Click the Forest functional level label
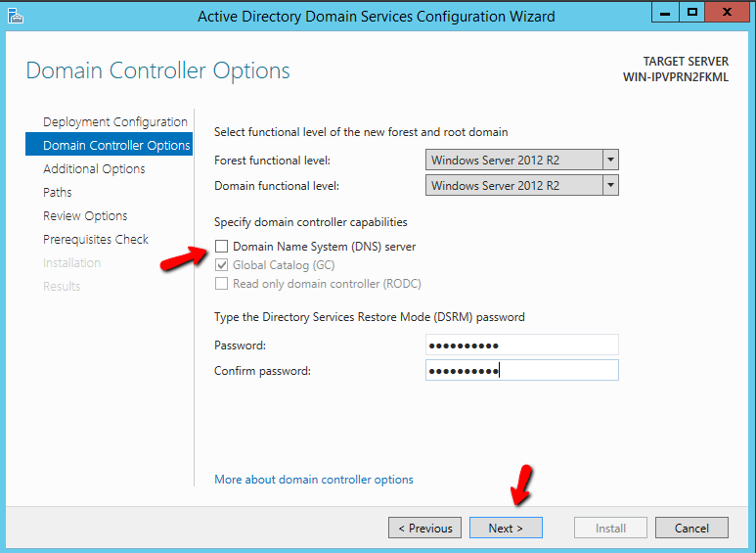Screen dimensions: 756x553 click(x=272, y=161)
